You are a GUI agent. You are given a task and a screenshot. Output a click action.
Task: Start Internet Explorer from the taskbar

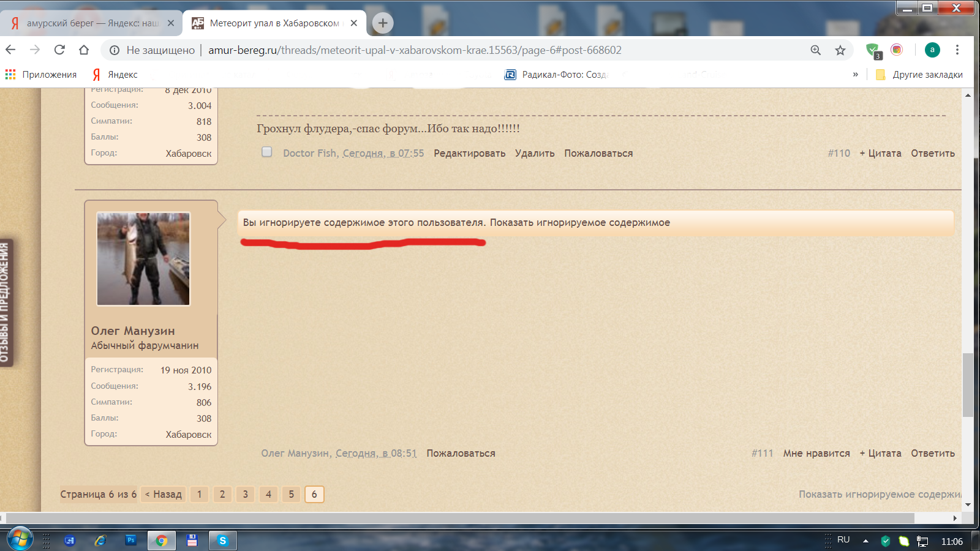(x=101, y=541)
